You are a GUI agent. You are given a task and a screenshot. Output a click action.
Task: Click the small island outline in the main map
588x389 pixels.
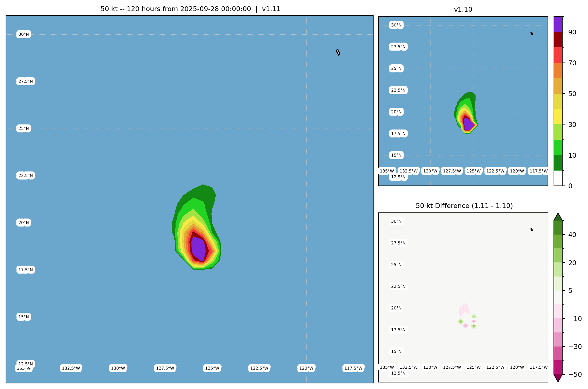pyautogui.click(x=338, y=52)
